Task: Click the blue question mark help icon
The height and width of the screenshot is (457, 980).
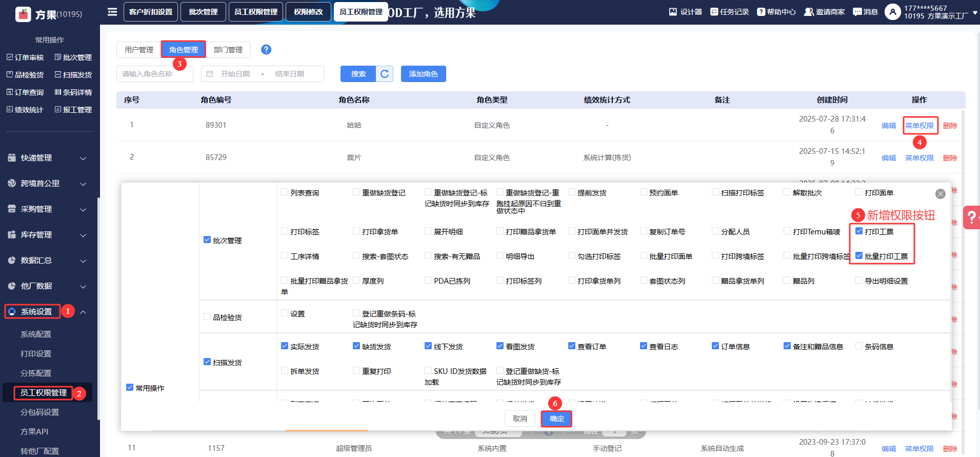Action: (x=266, y=50)
